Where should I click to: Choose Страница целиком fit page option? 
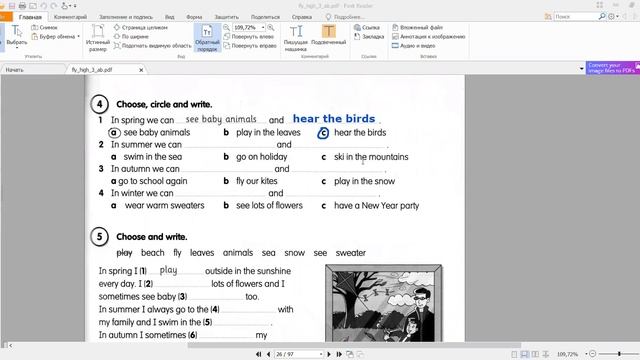140,27
